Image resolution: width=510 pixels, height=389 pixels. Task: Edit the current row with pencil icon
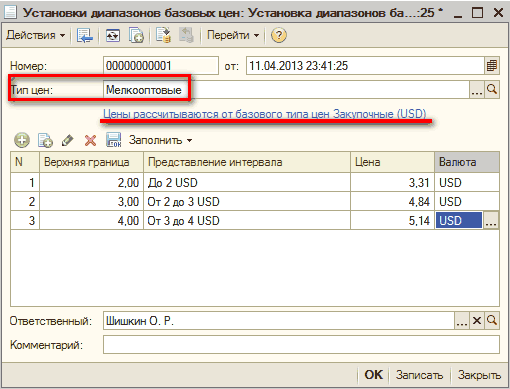[x=68, y=140]
